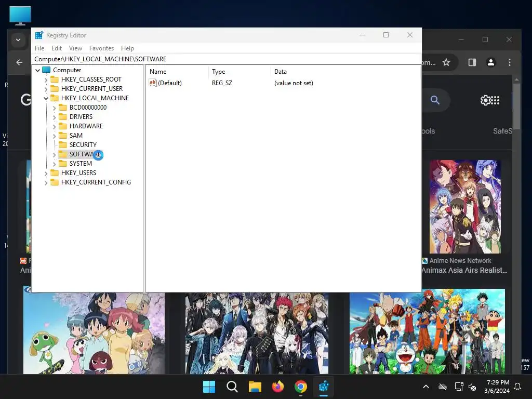
Task: Click the HARDWARE folder icon
Action: (63, 126)
